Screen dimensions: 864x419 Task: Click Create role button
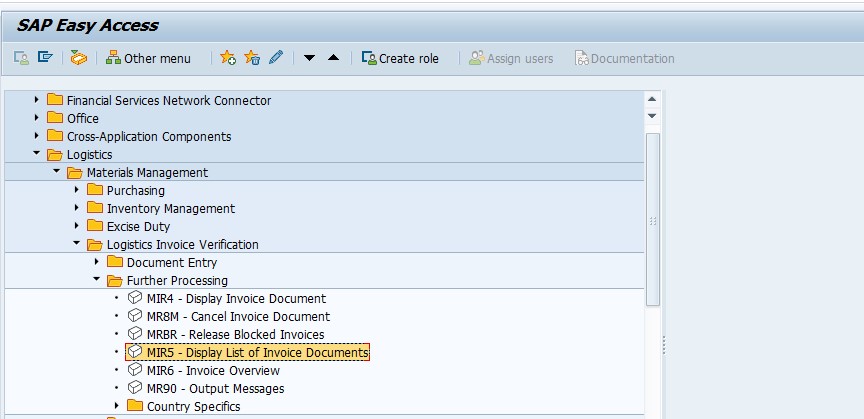pos(400,58)
